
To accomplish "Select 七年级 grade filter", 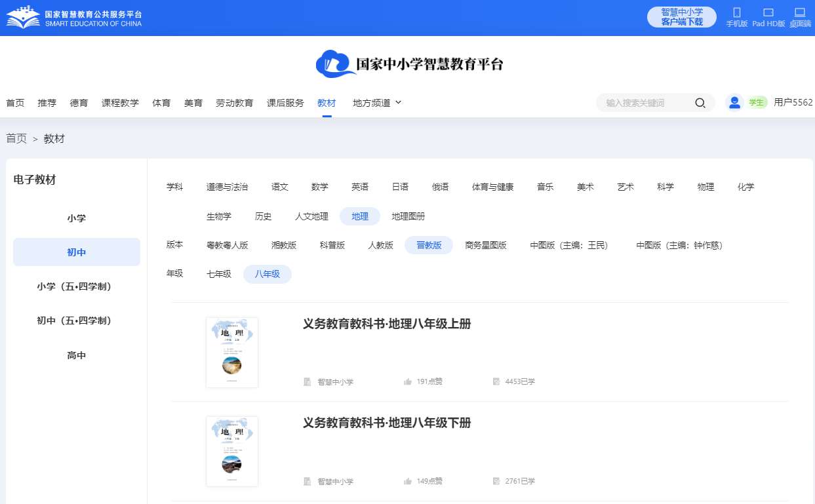I will [219, 274].
